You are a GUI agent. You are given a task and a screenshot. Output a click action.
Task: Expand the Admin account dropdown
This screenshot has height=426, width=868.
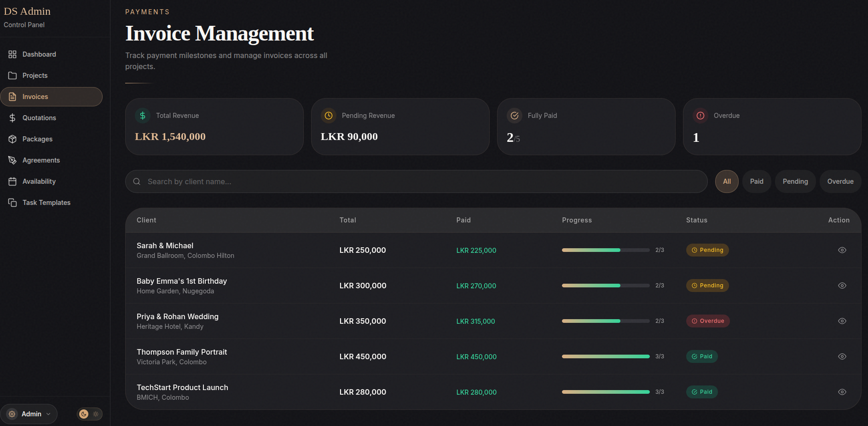tap(29, 414)
